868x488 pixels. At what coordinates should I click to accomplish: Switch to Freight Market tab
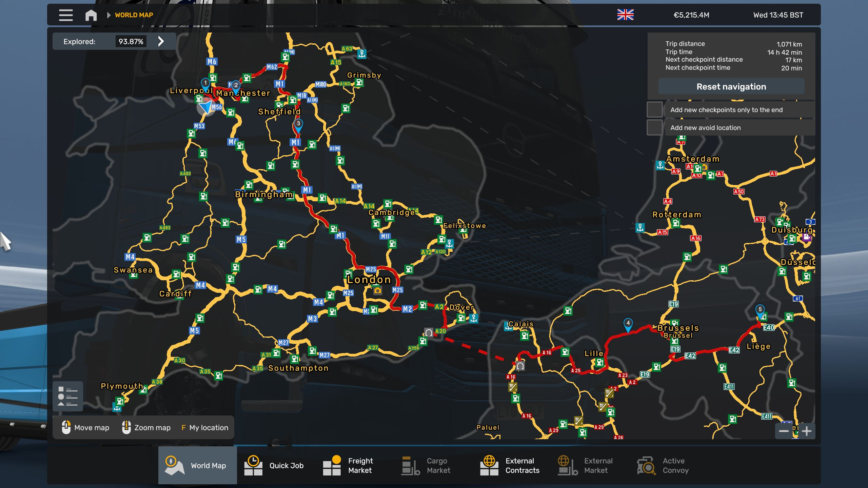pyautogui.click(x=348, y=465)
